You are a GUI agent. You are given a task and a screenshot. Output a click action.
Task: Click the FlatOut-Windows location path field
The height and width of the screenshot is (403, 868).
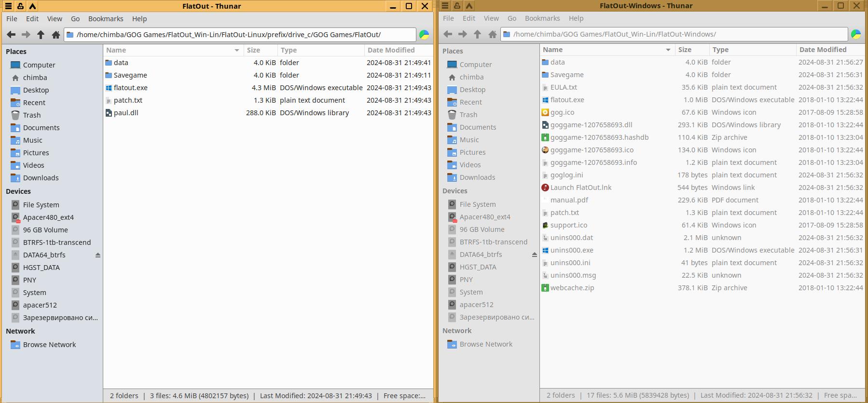(674, 34)
